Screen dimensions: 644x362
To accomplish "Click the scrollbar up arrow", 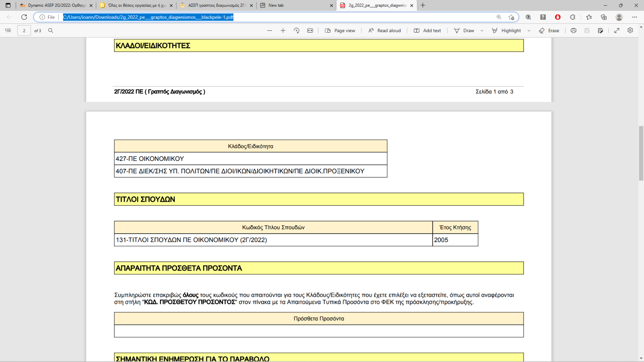I will [641, 27].
